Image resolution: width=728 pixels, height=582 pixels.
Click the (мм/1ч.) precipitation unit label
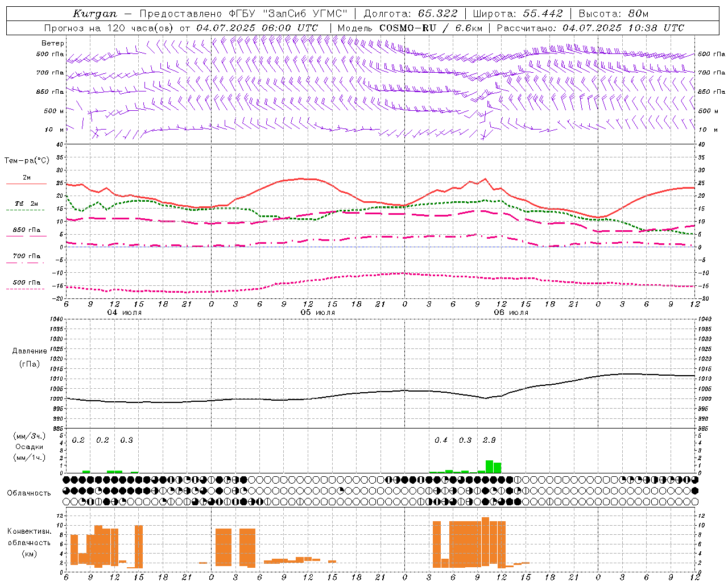29,458
